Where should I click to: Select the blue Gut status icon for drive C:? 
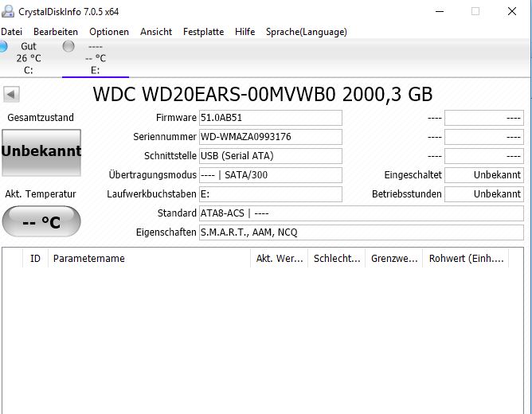click(x=3, y=46)
